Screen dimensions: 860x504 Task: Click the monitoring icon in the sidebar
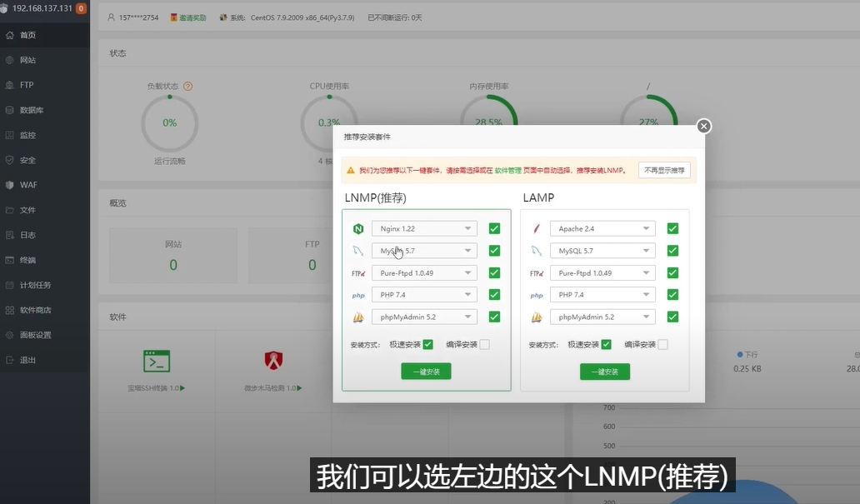tap(10, 135)
